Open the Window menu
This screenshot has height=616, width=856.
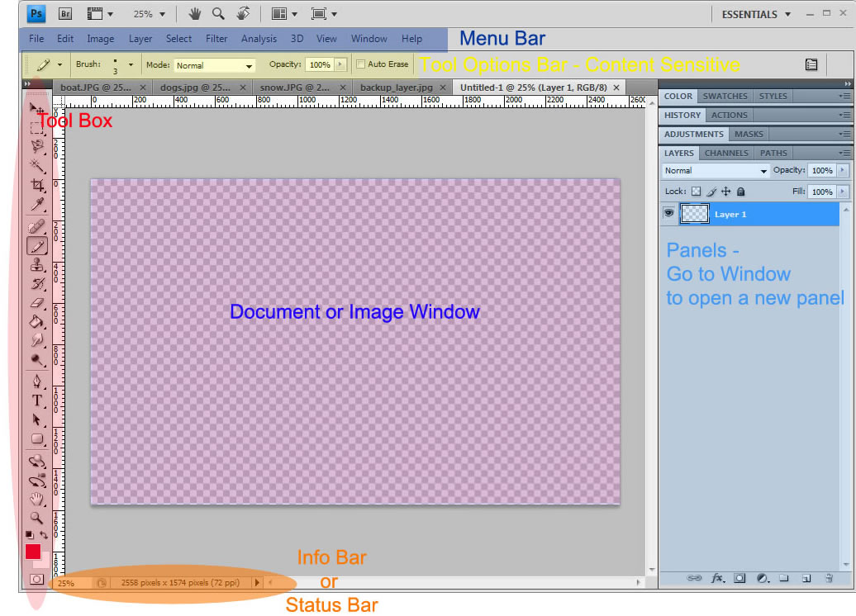click(x=369, y=39)
